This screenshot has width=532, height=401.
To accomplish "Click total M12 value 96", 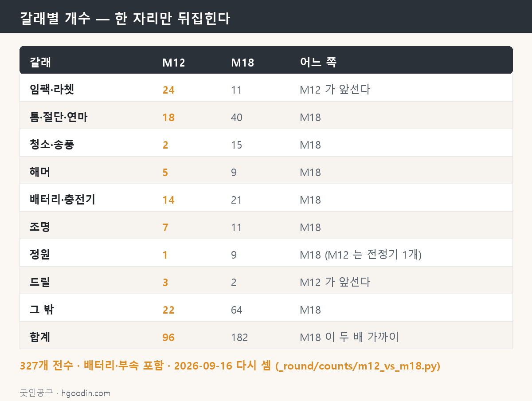I will (x=168, y=338).
